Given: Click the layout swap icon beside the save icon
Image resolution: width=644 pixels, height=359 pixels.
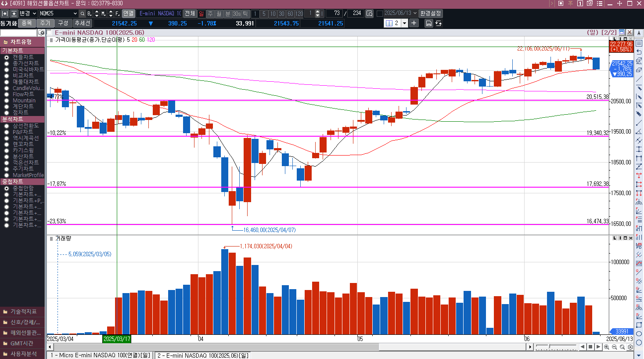Looking at the screenshot, I should 438,23.
